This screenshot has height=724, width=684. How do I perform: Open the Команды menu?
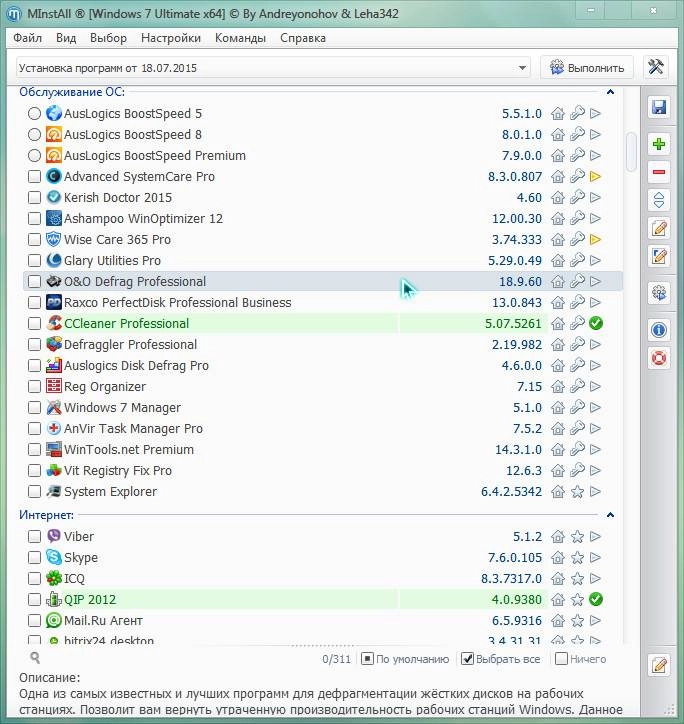pyautogui.click(x=240, y=38)
